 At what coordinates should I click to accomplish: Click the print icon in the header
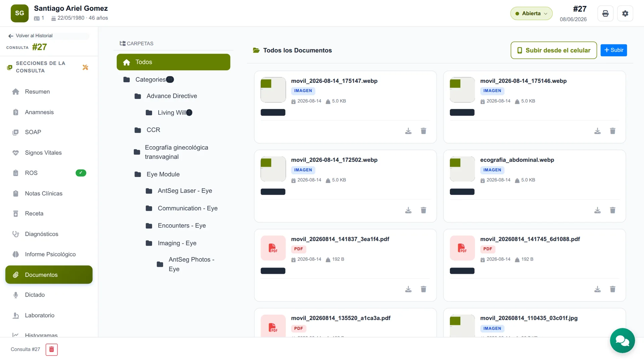(x=605, y=13)
